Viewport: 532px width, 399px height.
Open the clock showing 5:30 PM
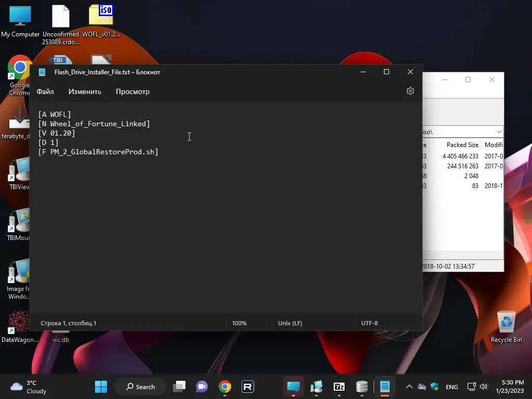(x=510, y=387)
